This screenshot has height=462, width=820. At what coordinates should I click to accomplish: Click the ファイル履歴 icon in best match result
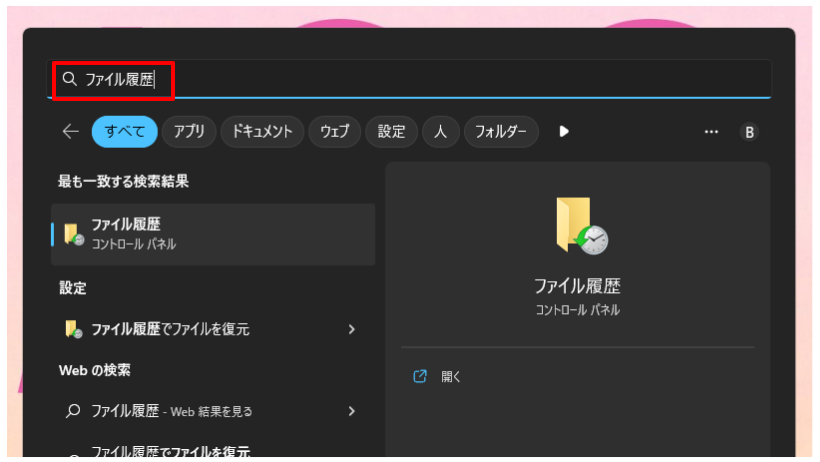[73, 234]
